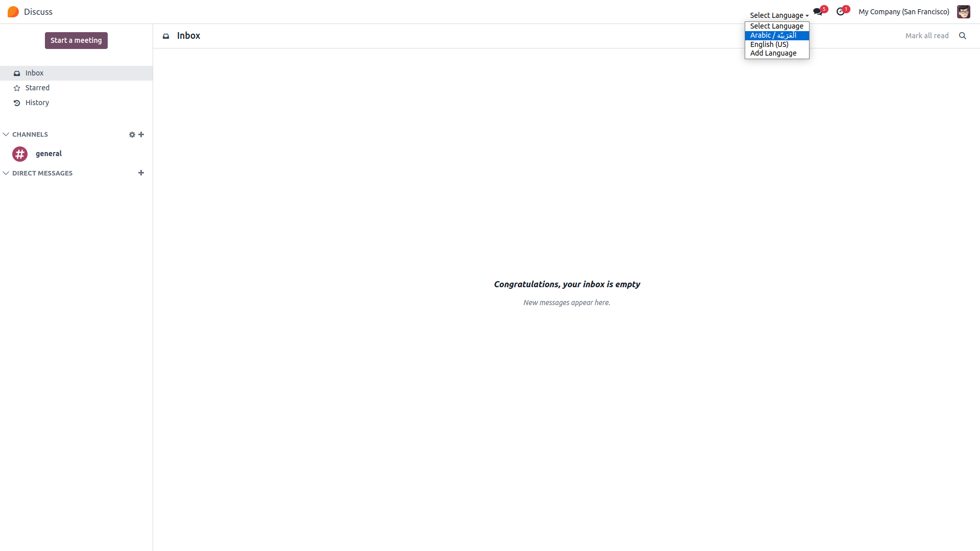Open the conversations messaging icon with badge
Viewport: 980px width, 551px height.
[x=818, y=12]
